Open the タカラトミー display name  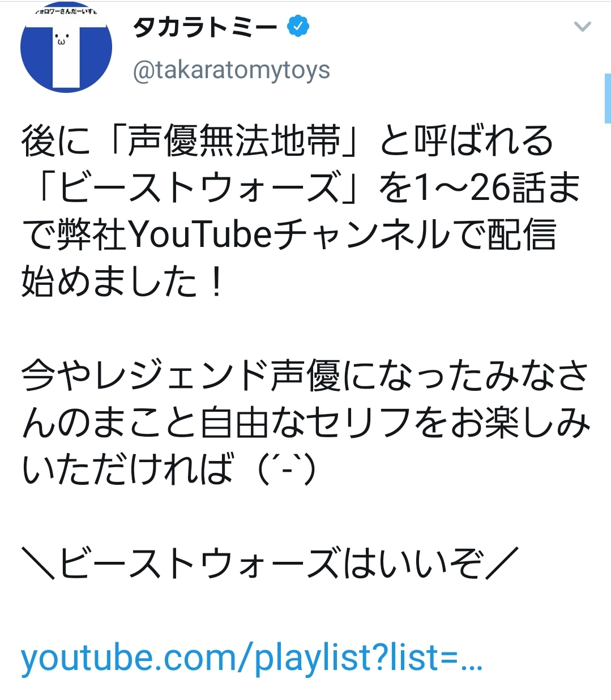pyautogui.click(x=206, y=27)
